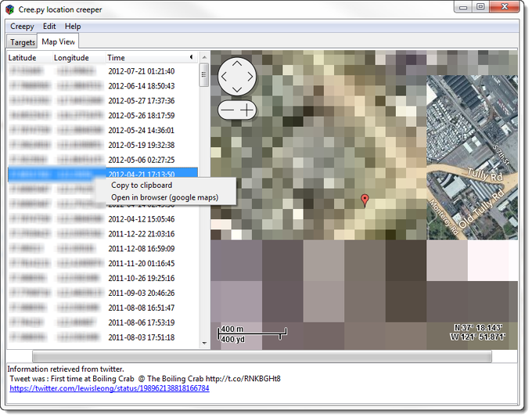
Task: Select row with time 2012-04-12 15:05:46
Action: click(102, 219)
